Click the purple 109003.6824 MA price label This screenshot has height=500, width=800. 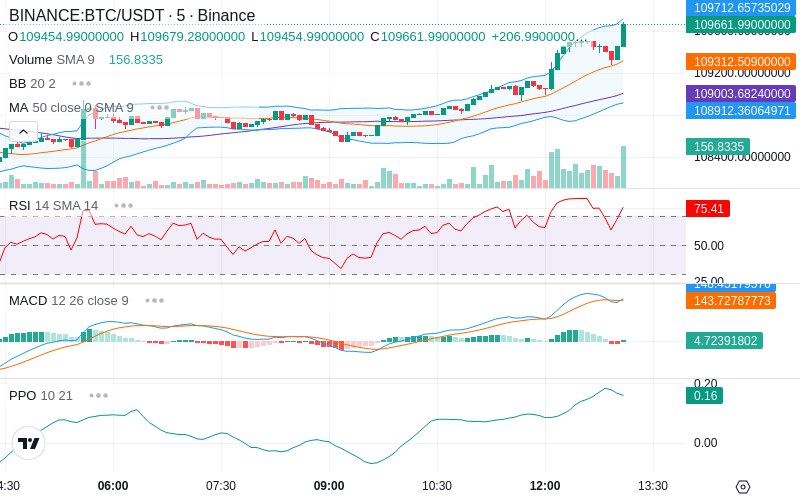(x=741, y=93)
